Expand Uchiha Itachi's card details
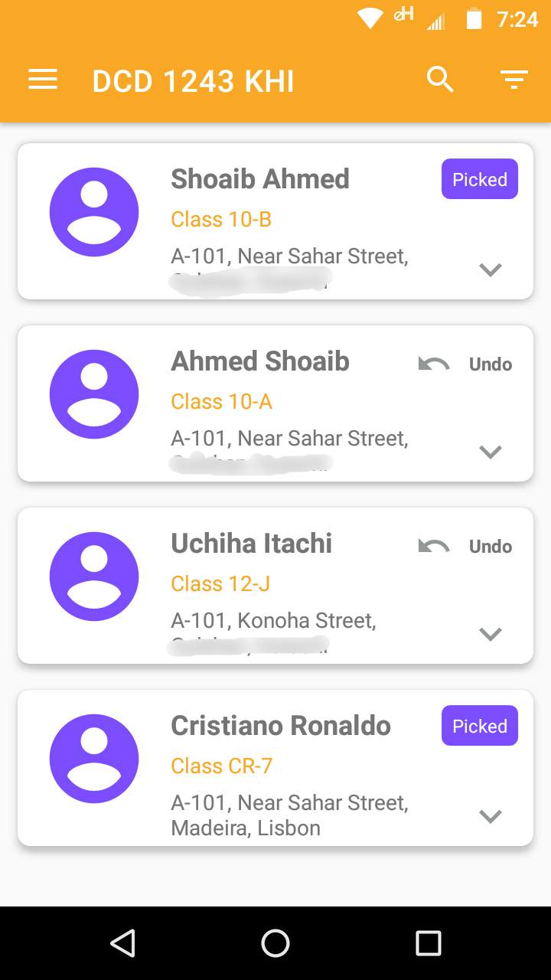This screenshot has width=551, height=980. (x=490, y=634)
